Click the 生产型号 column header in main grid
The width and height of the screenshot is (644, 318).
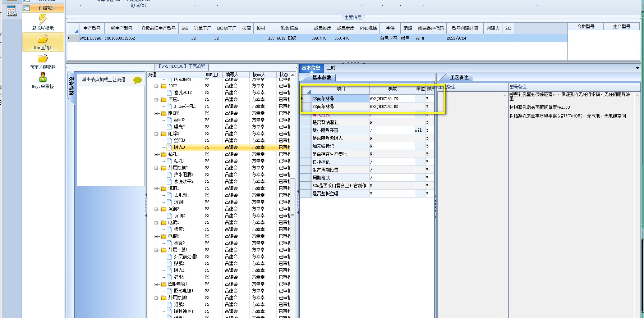click(x=92, y=28)
